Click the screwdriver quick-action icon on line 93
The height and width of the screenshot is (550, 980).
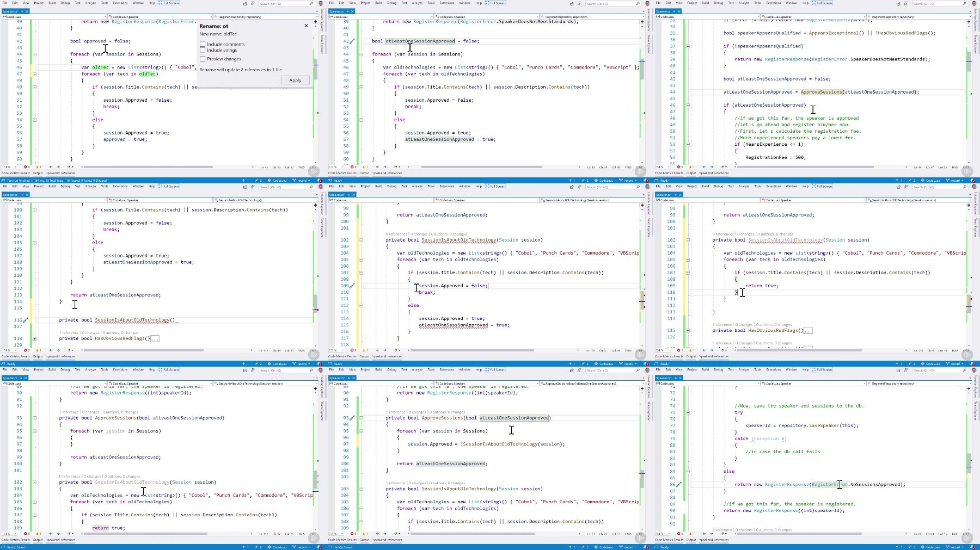(352, 418)
